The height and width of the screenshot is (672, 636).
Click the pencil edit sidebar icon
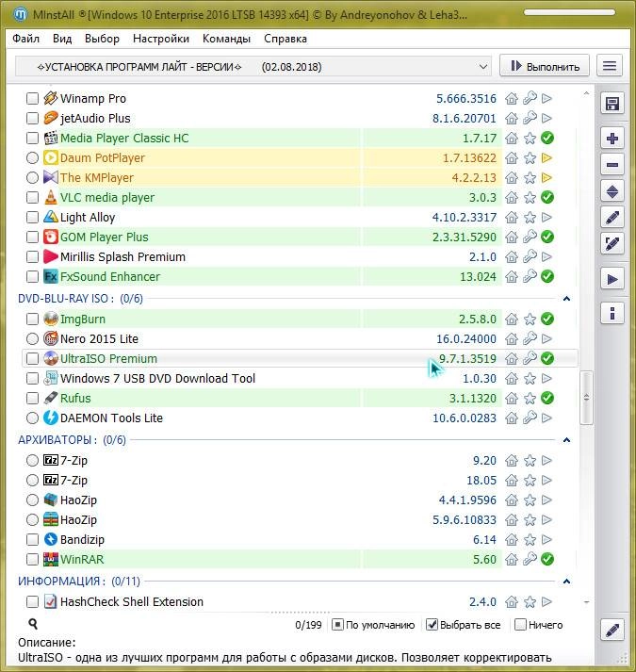[612, 218]
